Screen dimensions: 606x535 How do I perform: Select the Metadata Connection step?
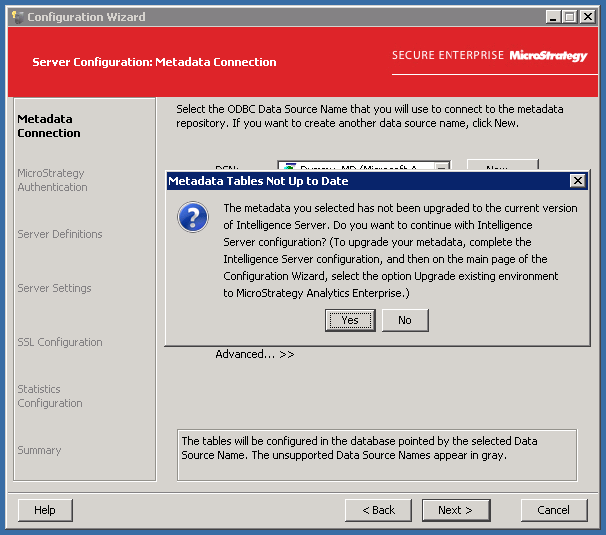point(49,126)
